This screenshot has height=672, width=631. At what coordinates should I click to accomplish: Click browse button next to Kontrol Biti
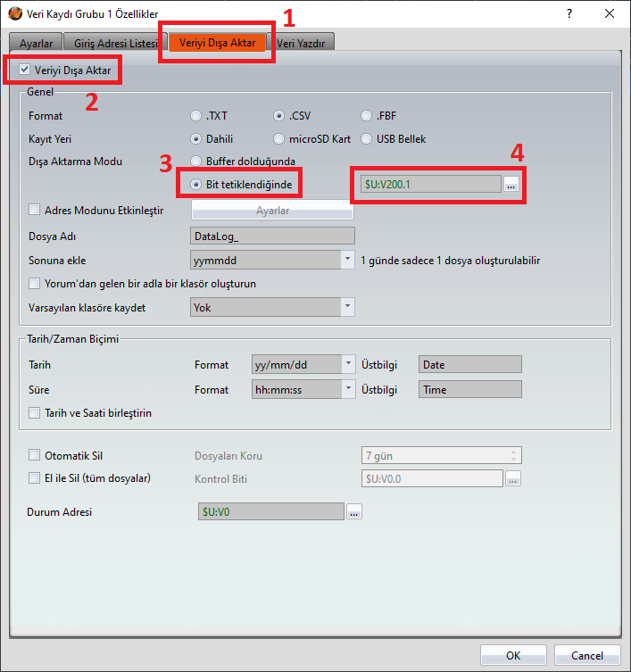(512, 478)
